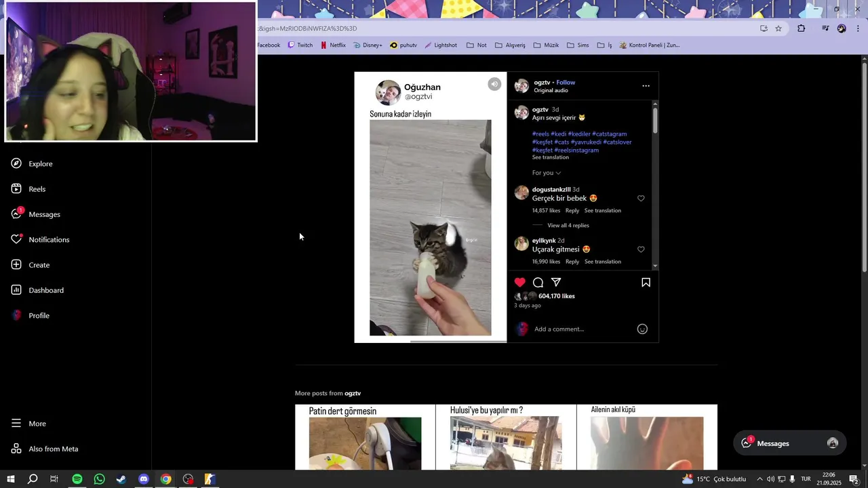Open the Netflix bookmark
868x488 pixels.
click(x=333, y=45)
